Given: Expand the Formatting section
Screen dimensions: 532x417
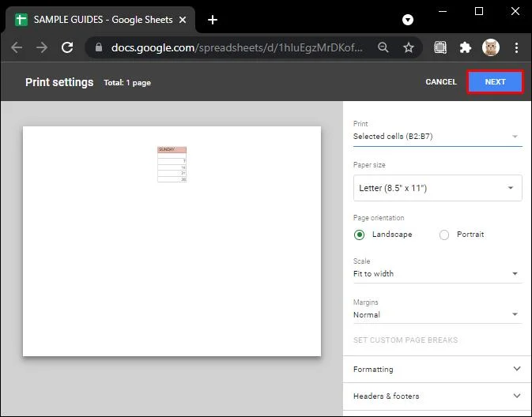Looking at the screenshot, I should pyautogui.click(x=437, y=369).
